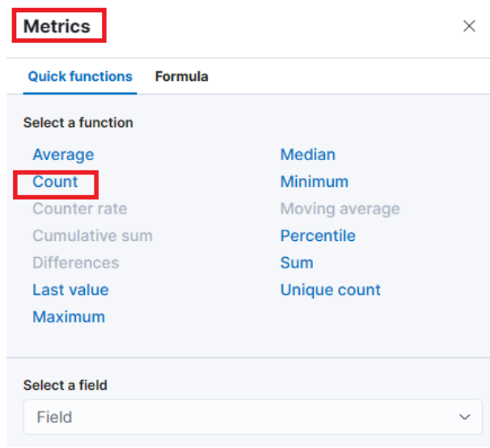Click the Select a field label

click(x=65, y=385)
